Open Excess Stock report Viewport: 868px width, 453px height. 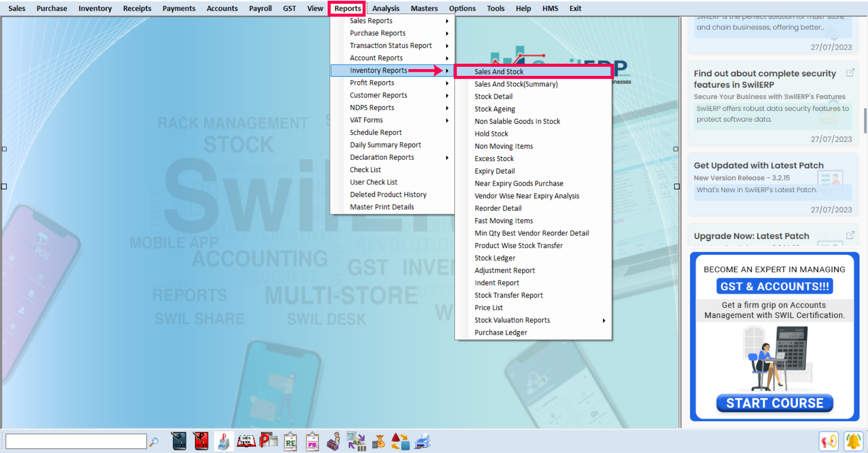pos(533,159)
